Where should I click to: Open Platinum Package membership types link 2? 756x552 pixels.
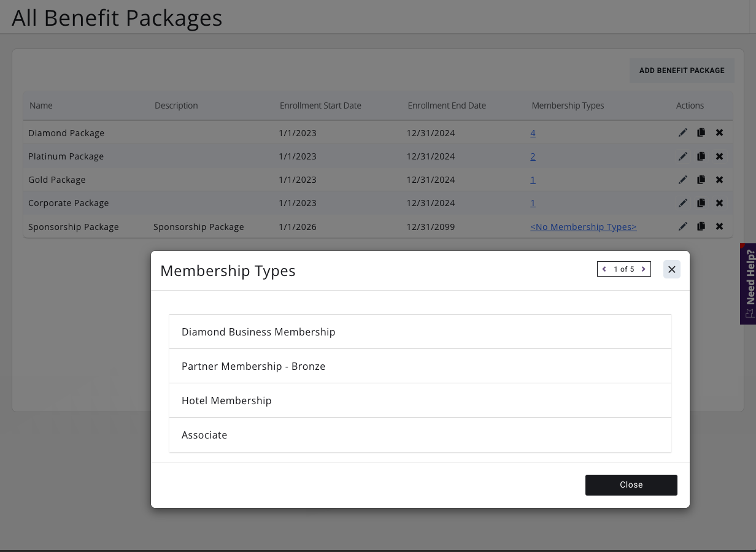(533, 156)
